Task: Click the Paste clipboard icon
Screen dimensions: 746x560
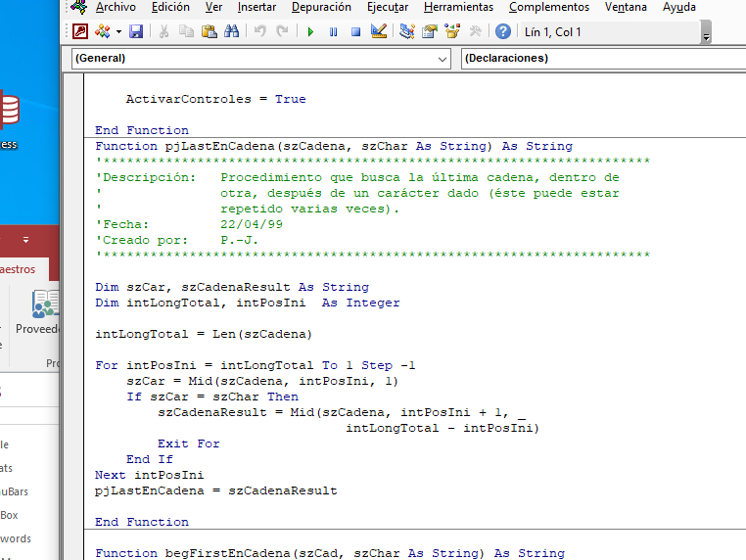Action: point(209,32)
